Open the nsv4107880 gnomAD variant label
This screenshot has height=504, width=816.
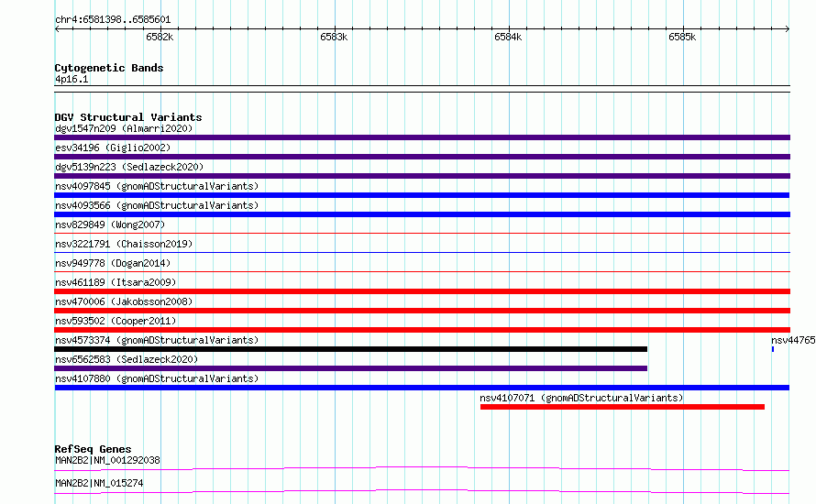[157, 378]
